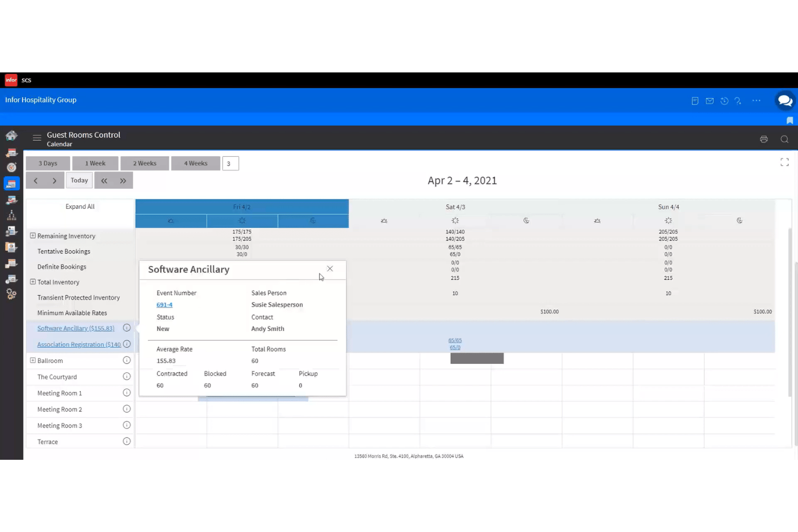The height and width of the screenshot is (532, 798).
Task: Close the Software Ancillary popup
Action: tap(330, 268)
